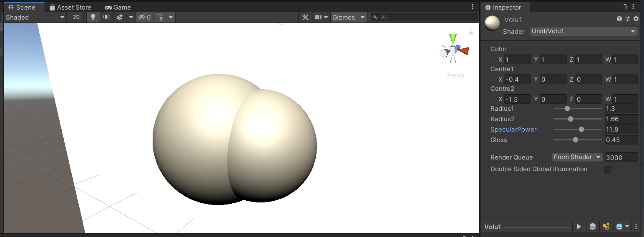This screenshot has height=237, width=644.
Task: Open the Shaded draw mode dropdown
Action: [x=35, y=17]
